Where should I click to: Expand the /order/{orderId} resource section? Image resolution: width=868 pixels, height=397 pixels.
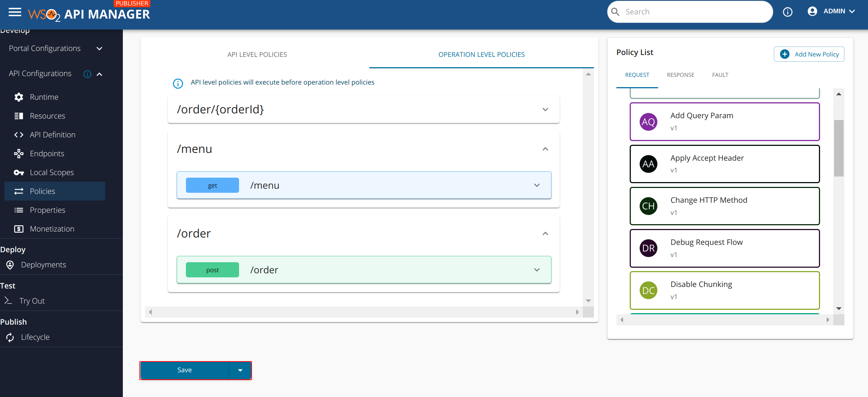pyautogui.click(x=545, y=109)
